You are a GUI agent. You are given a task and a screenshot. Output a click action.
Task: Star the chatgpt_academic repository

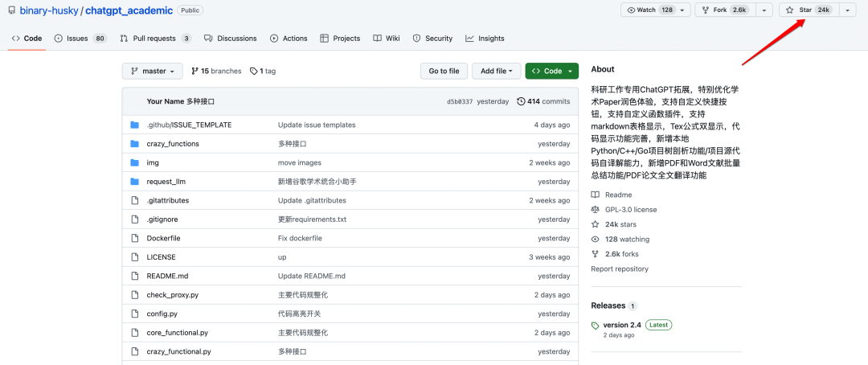[809, 10]
